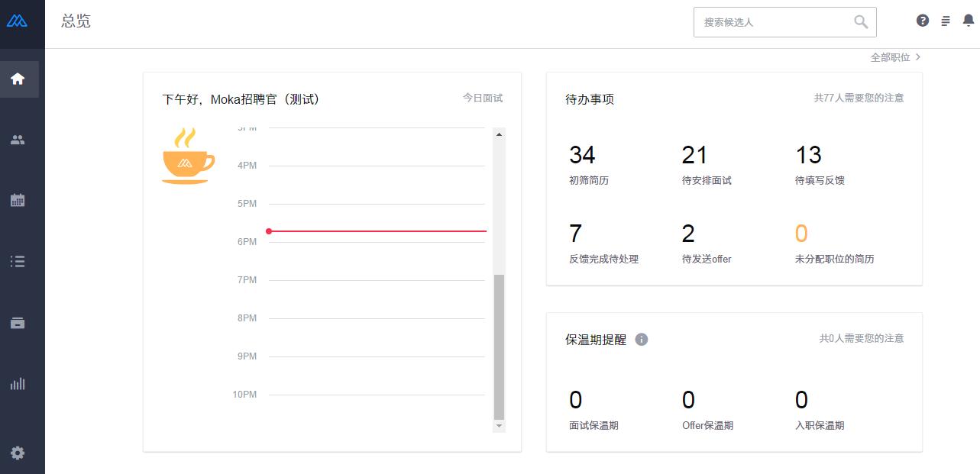Screen dimensions: 980x474
Task: Open the settings gear icon
Action: pyautogui.click(x=18, y=453)
